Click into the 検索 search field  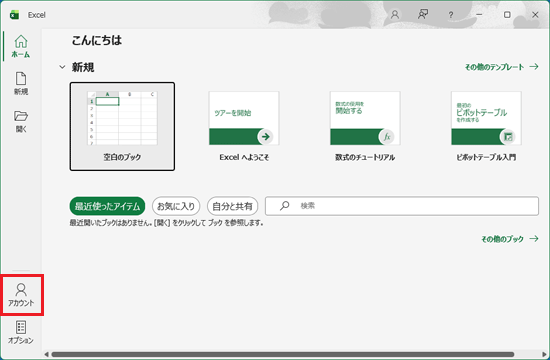(x=402, y=206)
